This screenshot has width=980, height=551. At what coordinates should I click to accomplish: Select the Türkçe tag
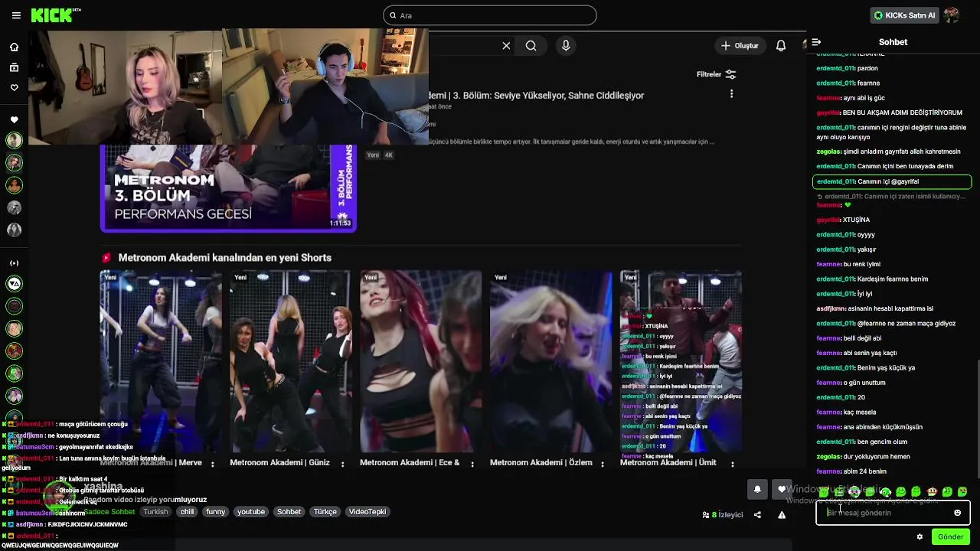click(x=325, y=512)
